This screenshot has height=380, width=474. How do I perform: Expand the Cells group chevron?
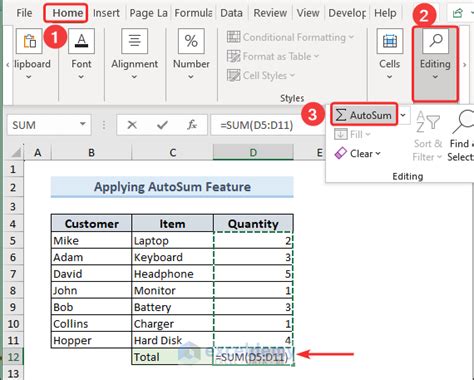(389, 77)
